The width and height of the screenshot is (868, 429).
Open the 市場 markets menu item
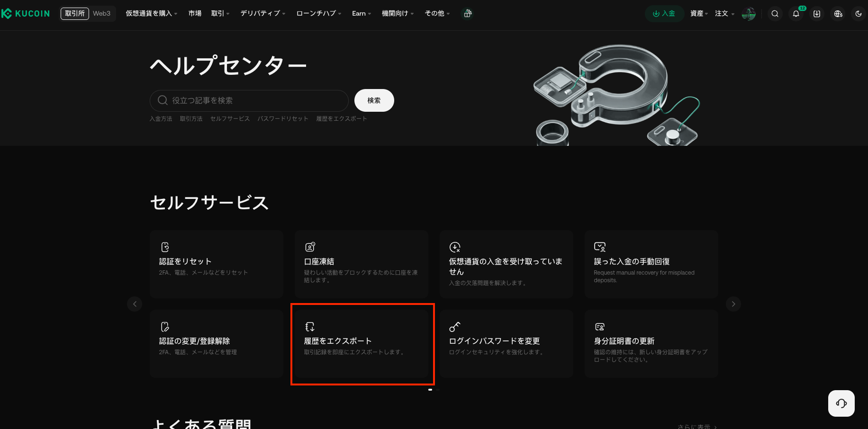pos(195,14)
